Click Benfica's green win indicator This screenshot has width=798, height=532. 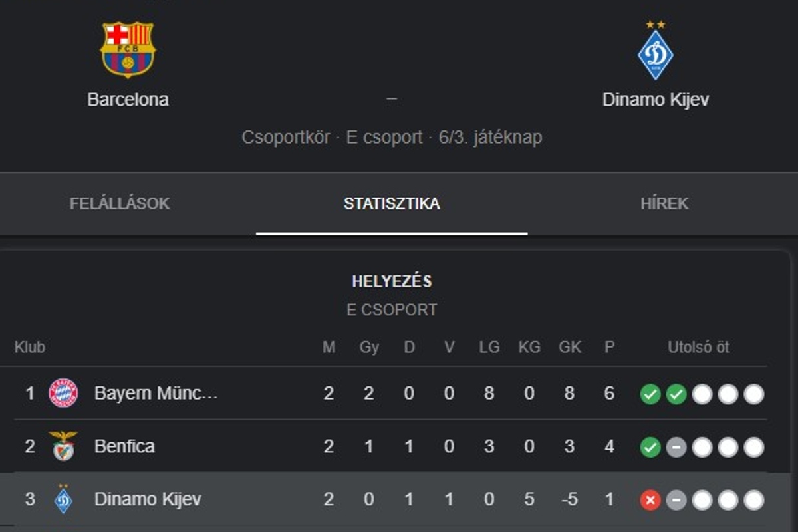tap(650, 447)
